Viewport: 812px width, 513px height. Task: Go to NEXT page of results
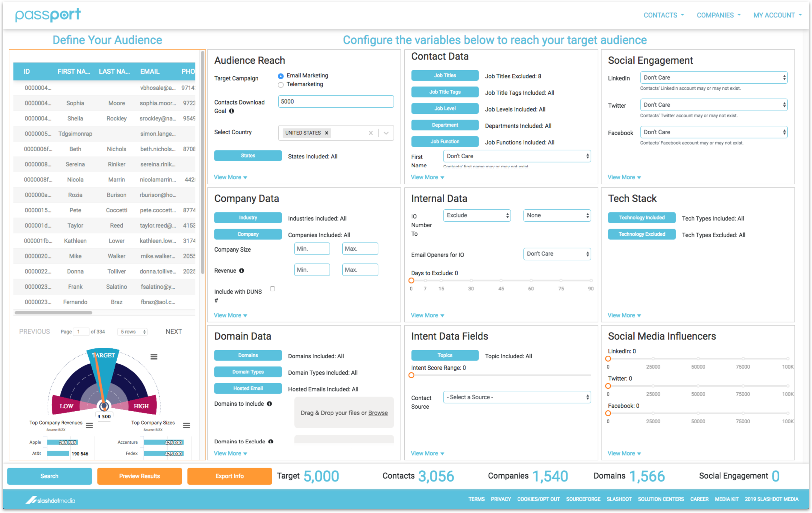point(174,331)
